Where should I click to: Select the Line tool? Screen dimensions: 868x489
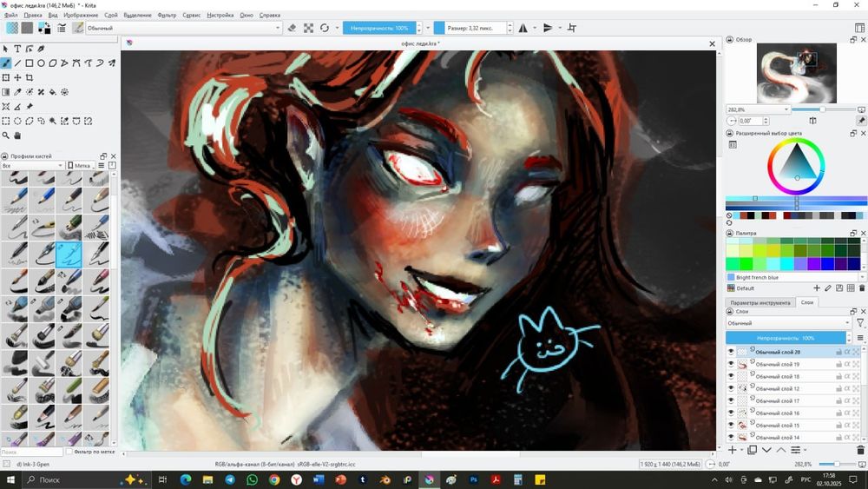[17, 63]
